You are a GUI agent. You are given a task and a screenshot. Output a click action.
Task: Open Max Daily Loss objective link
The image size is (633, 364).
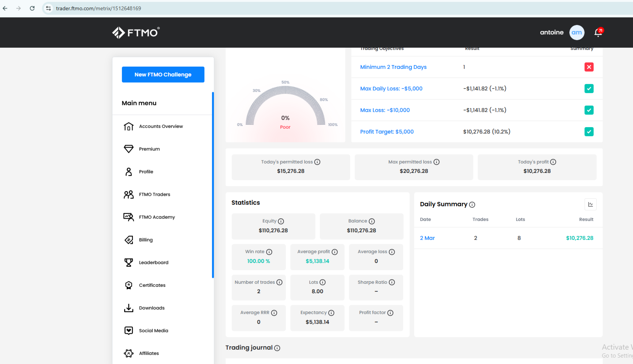pos(391,89)
